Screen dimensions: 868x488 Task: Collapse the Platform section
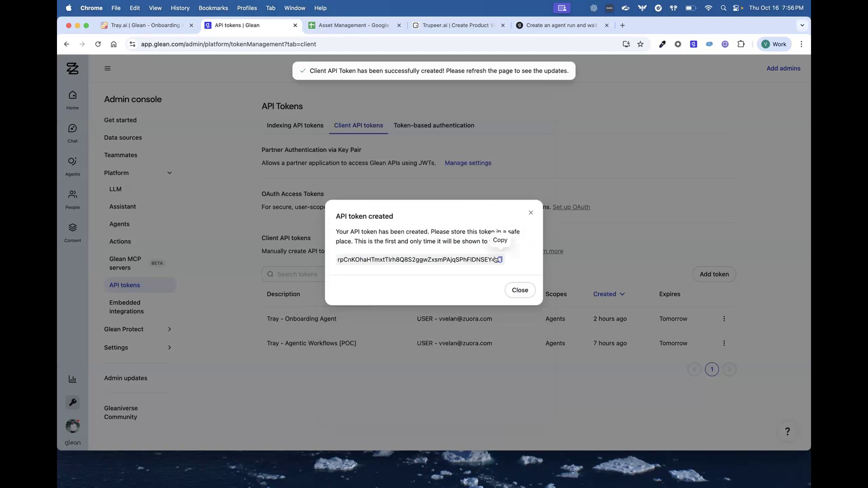pos(169,172)
